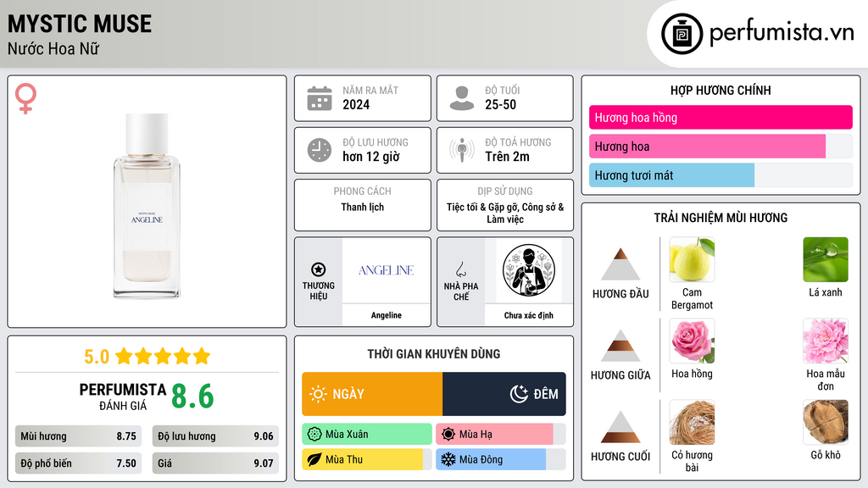Click the moon icon in the Đêm bar

(519, 394)
